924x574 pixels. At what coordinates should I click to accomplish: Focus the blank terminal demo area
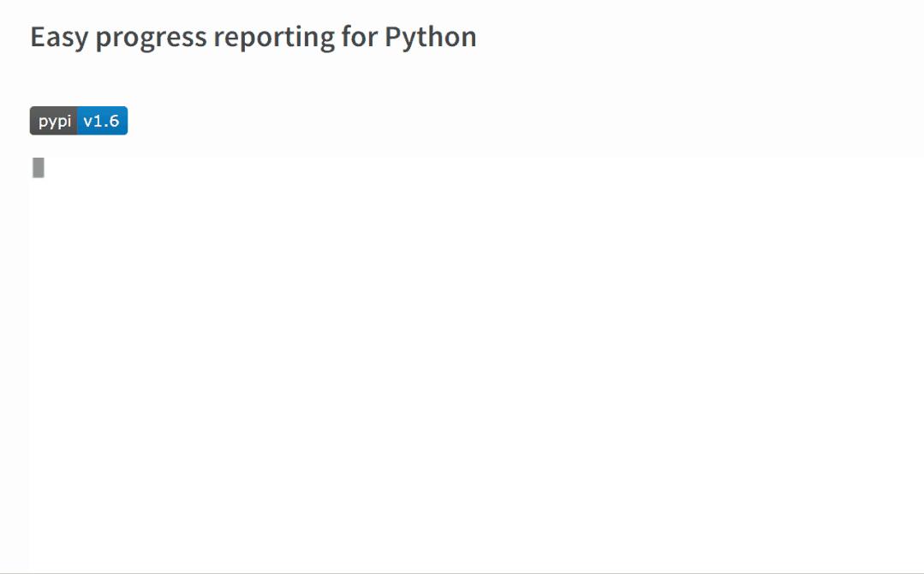pos(475,363)
